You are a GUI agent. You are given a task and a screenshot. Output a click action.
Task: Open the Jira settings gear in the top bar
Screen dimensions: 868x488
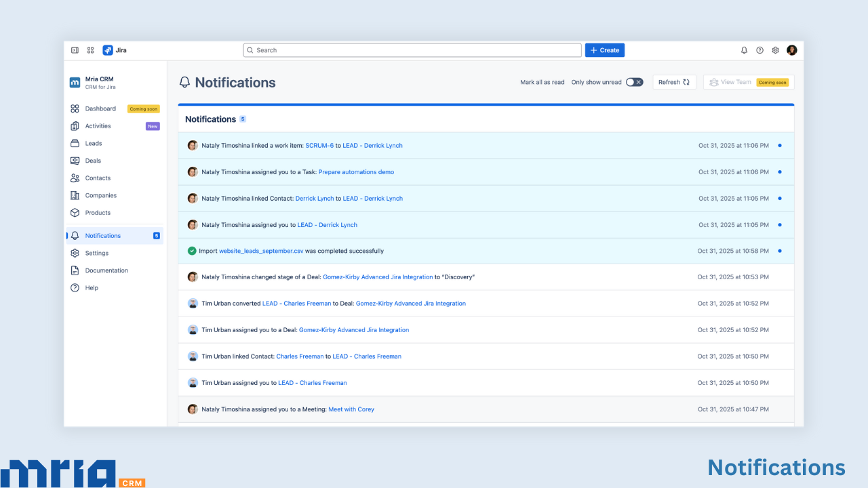pos(776,50)
